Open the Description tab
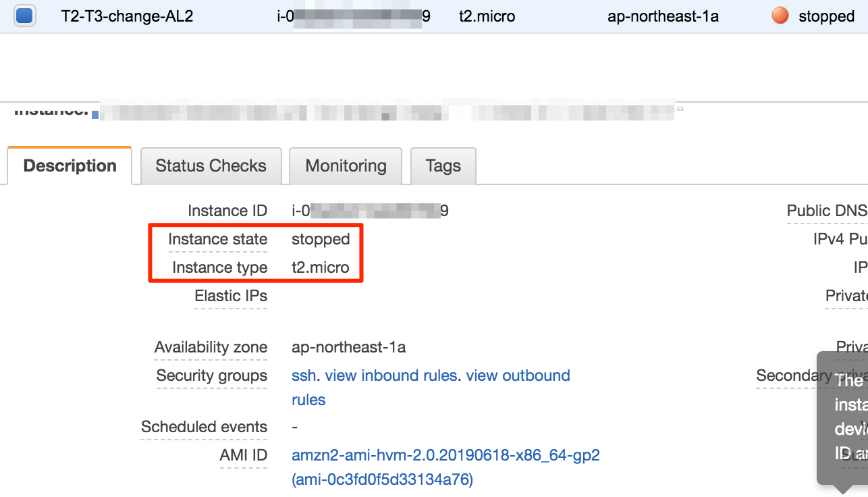The height and width of the screenshot is (497, 868). [70, 165]
